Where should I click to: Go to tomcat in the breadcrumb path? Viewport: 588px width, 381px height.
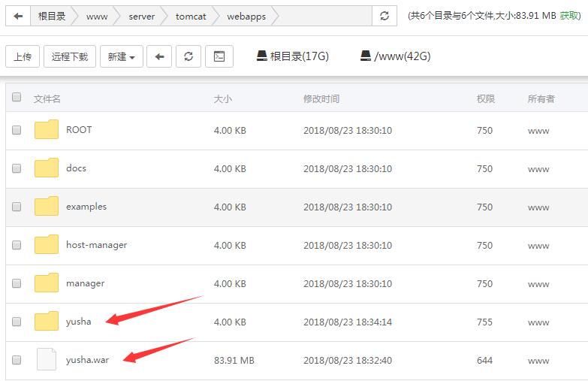(x=191, y=16)
